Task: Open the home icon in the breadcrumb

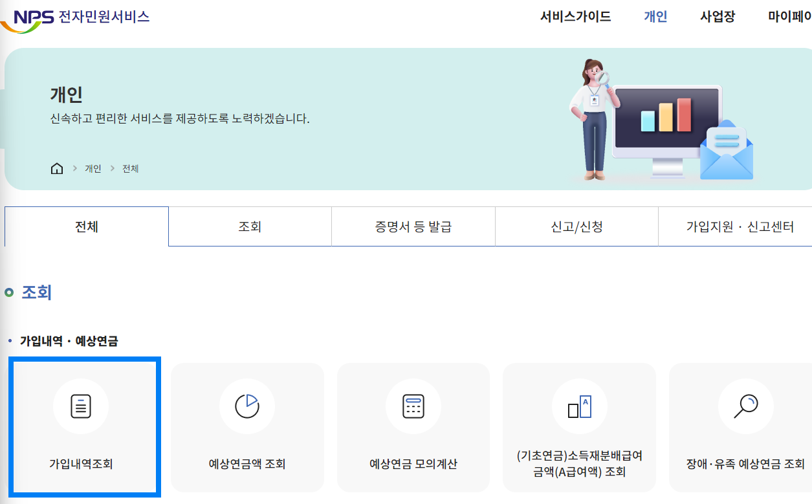Action: tap(56, 168)
